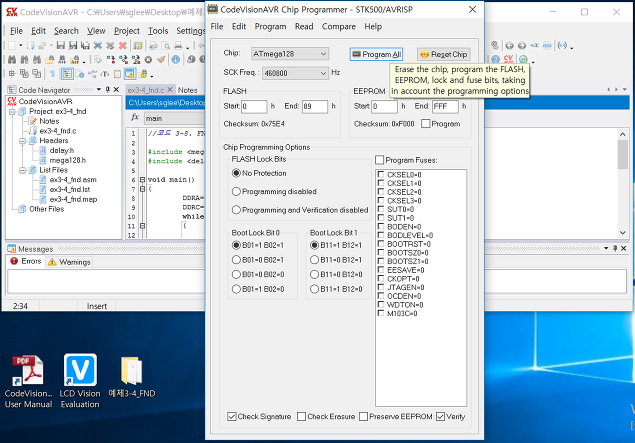The width and height of the screenshot is (635, 443).
Task: Collapse the Project ex3-4_fnd tree node
Action: [12, 111]
